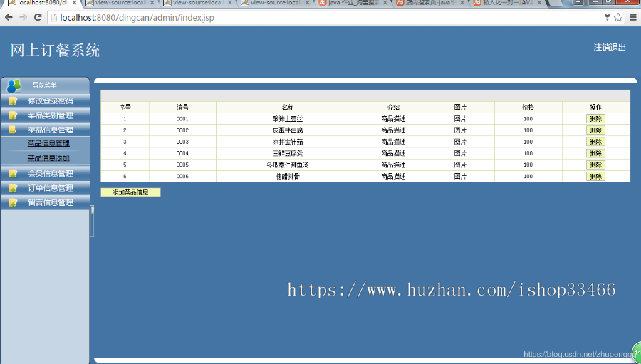Click the code cell 0001
This screenshot has height=364, width=641.
182,119
